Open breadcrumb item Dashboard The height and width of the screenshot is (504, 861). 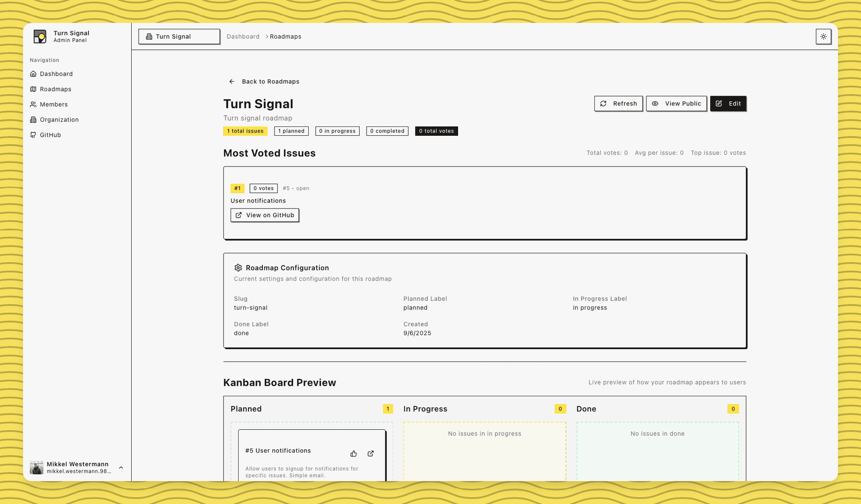tap(243, 36)
